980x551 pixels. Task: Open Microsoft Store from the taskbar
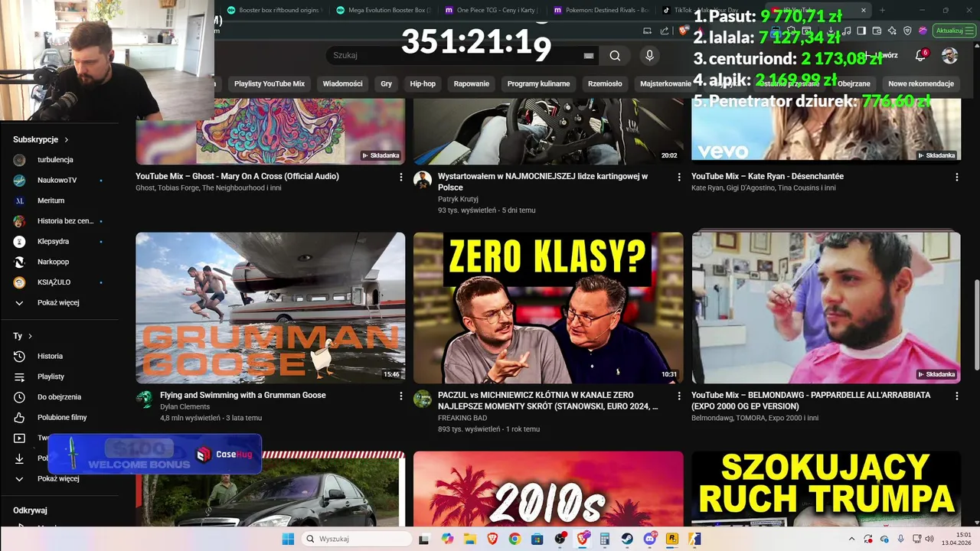point(537,539)
